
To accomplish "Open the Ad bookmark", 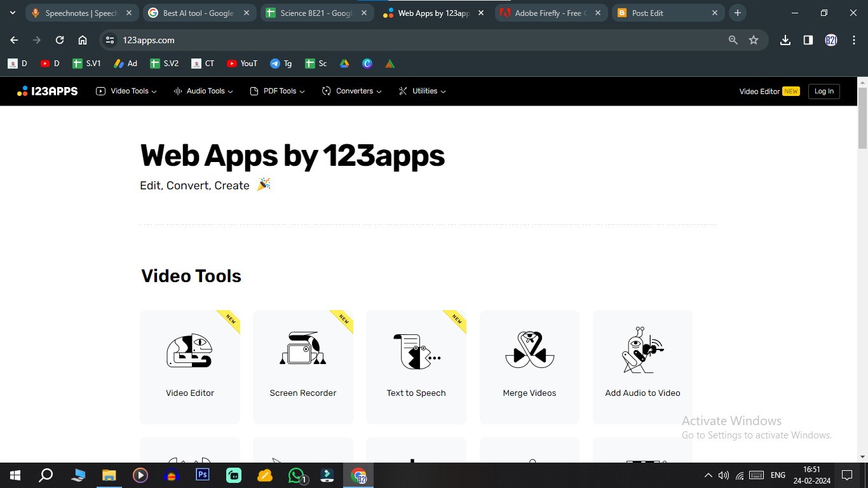I will (x=125, y=64).
